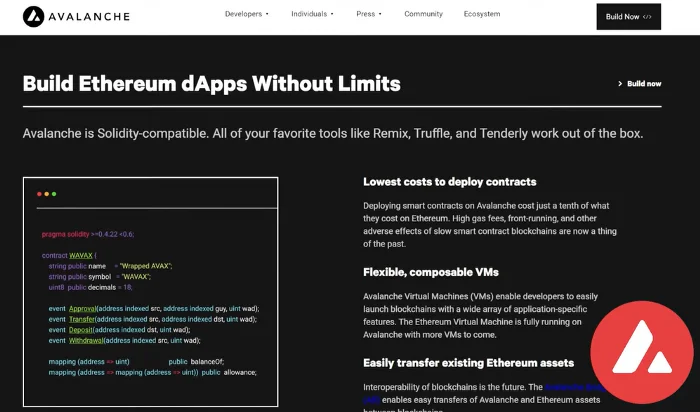The image size is (700, 412).
Task: Click the large red Avalanche logo badge
Action: tap(642, 352)
